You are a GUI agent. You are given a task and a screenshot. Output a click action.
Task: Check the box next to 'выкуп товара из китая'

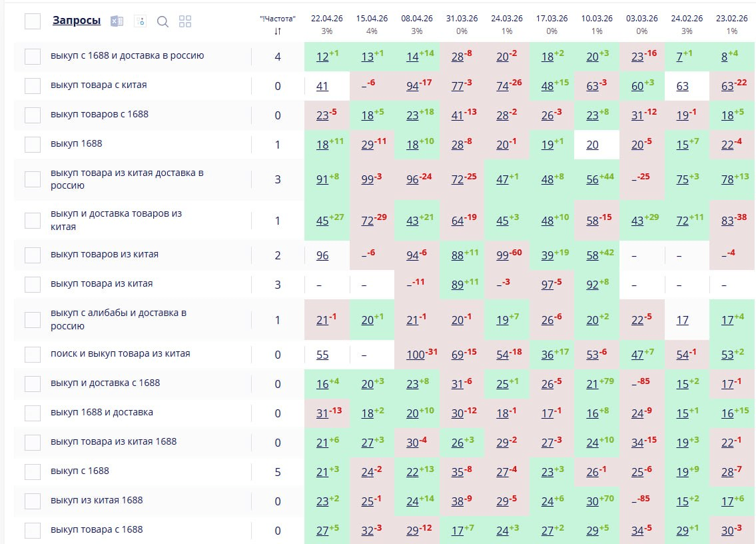click(33, 285)
